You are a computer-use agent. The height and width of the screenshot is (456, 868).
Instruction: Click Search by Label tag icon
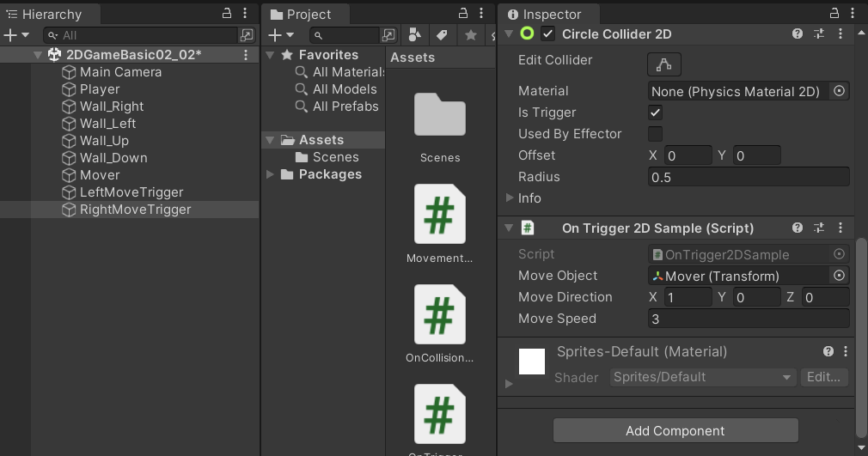click(442, 35)
